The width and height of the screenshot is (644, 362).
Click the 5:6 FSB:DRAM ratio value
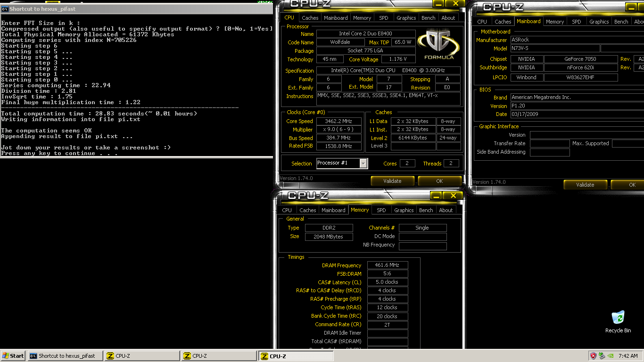pyautogui.click(x=388, y=274)
